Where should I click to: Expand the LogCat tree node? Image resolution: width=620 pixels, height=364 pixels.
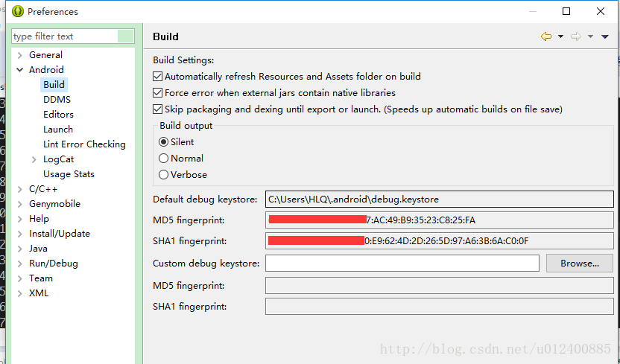[34, 159]
